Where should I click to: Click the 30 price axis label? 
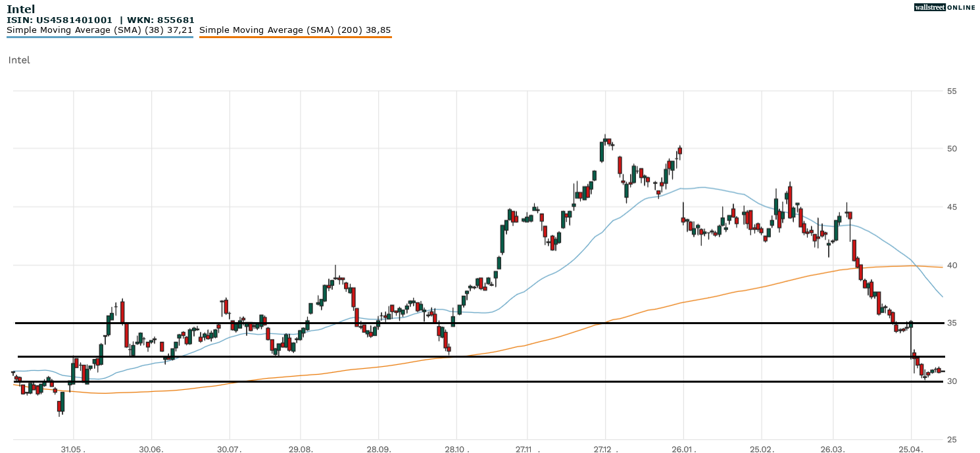tap(952, 381)
